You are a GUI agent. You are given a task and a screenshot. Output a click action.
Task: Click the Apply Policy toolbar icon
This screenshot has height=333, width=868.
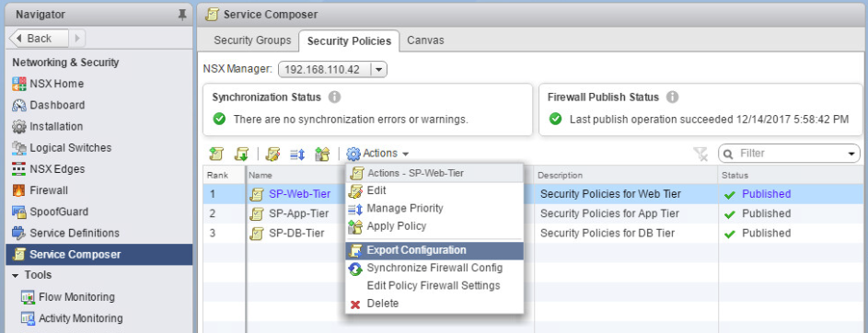321,154
